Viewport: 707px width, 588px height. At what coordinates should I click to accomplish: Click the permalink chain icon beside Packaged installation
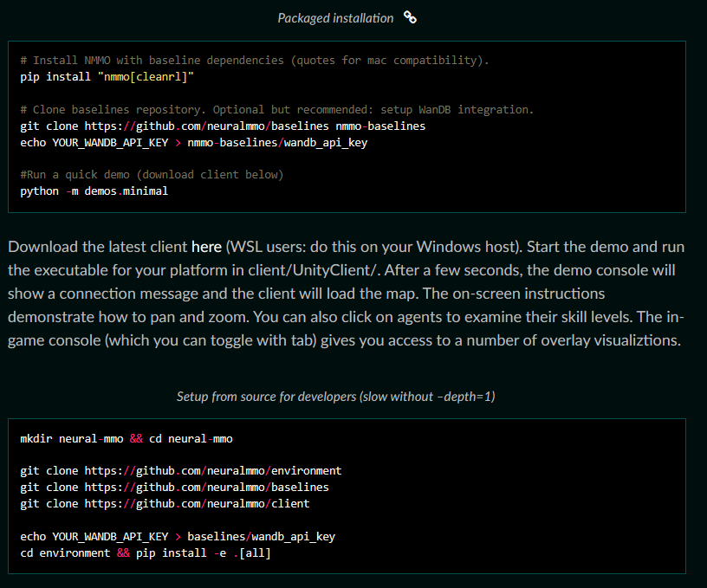(410, 17)
